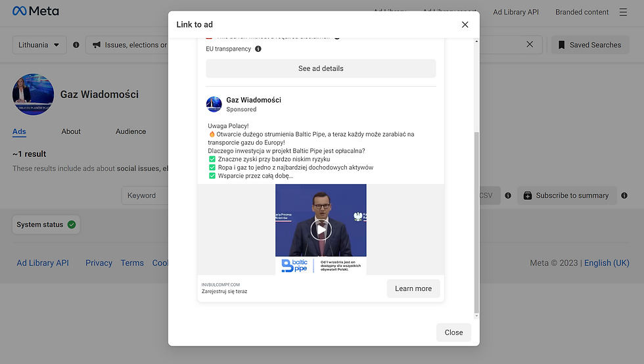Open Ad Library API in header
Image resolution: width=644 pixels, height=364 pixels.
coord(516,12)
